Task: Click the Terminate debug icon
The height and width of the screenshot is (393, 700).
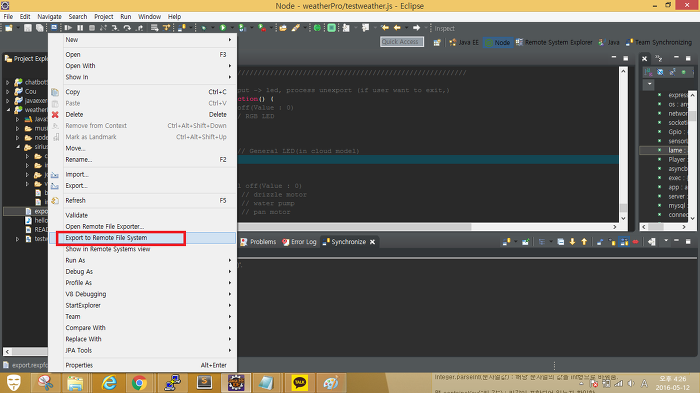Action: [92, 28]
